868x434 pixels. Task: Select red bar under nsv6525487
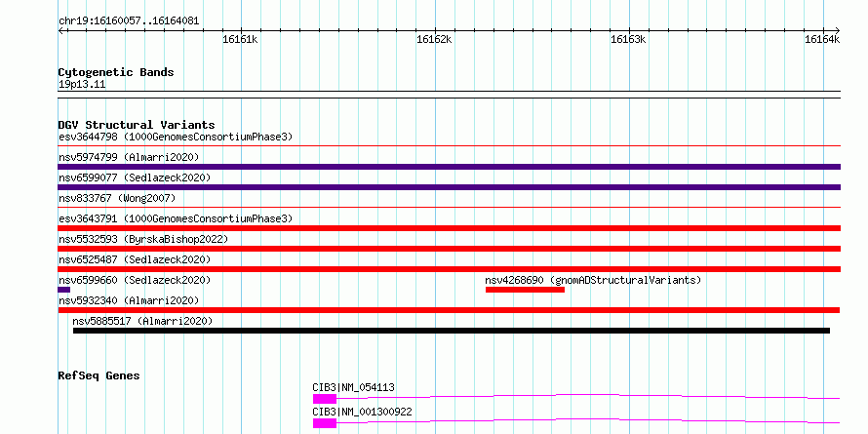coord(449,269)
